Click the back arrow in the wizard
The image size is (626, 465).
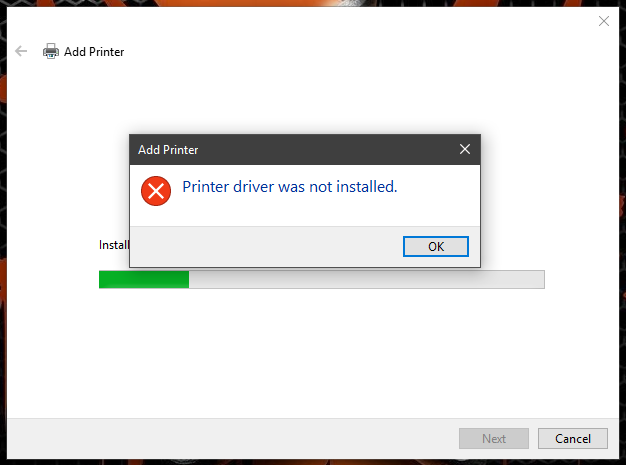(x=21, y=51)
